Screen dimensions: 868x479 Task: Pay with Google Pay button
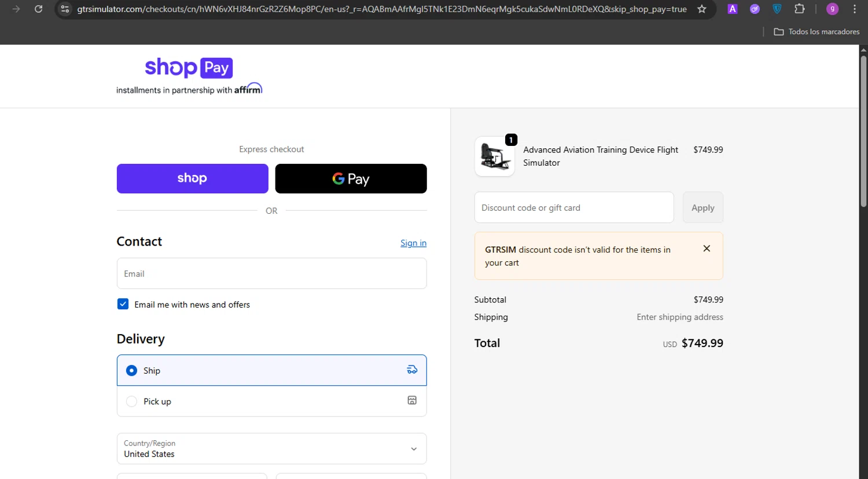tap(351, 178)
